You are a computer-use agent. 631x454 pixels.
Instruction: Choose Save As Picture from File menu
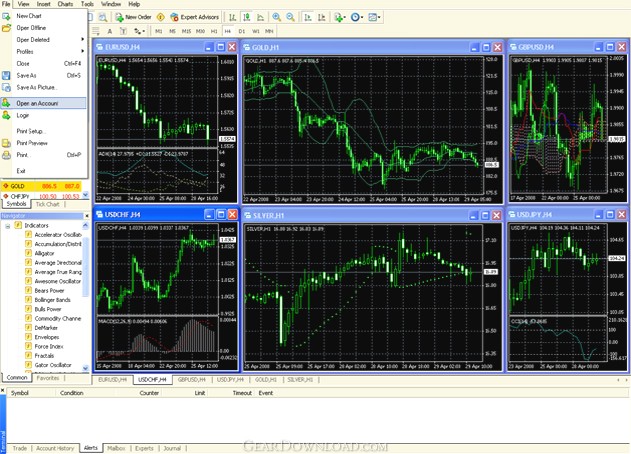45,87
